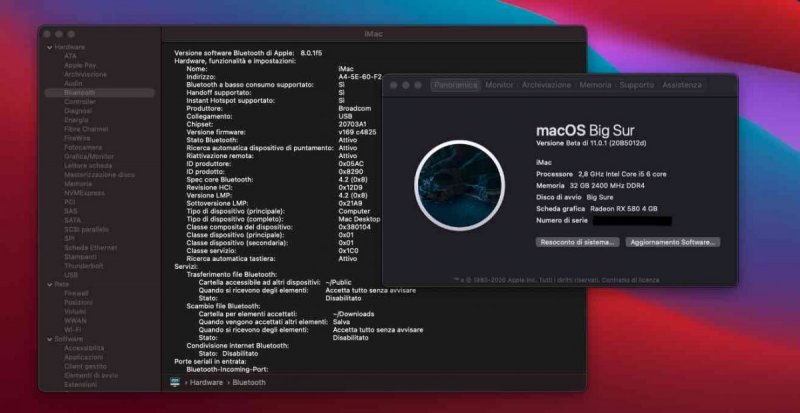Open the Archiviazione tab in About This Mac

click(546, 85)
